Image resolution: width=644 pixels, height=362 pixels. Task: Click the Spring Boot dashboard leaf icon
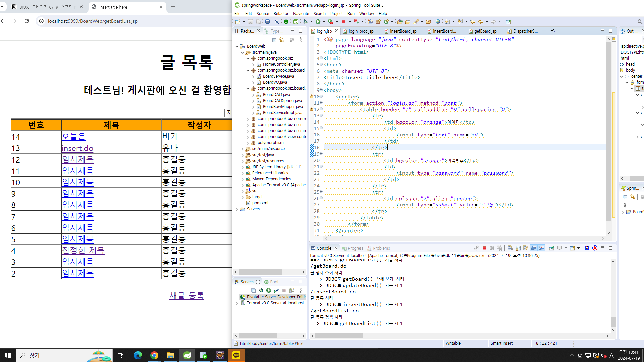(x=295, y=22)
